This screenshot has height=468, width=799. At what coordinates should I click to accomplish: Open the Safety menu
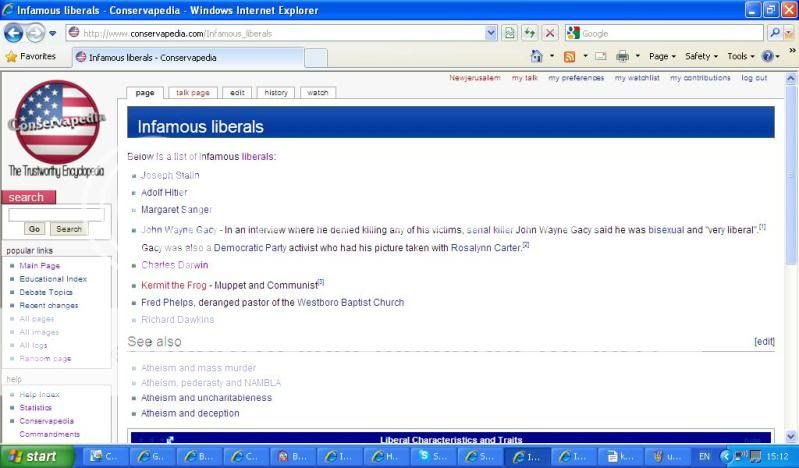701,57
